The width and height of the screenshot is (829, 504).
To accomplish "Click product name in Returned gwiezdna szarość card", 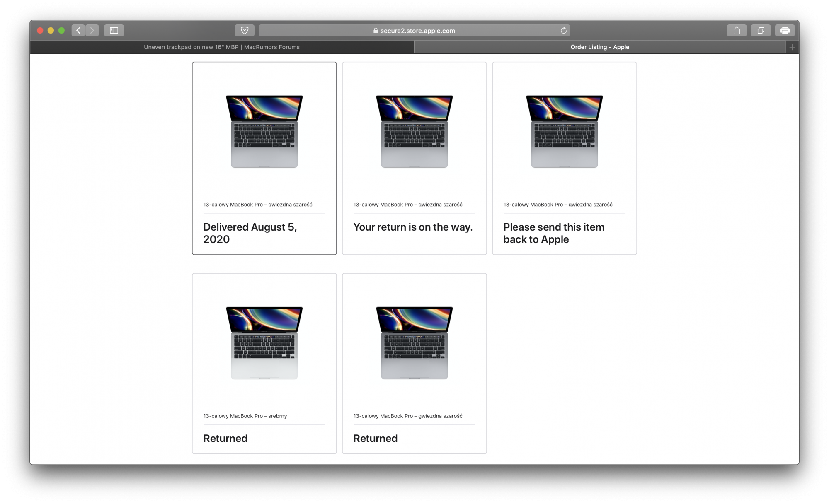I will (x=408, y=416).
